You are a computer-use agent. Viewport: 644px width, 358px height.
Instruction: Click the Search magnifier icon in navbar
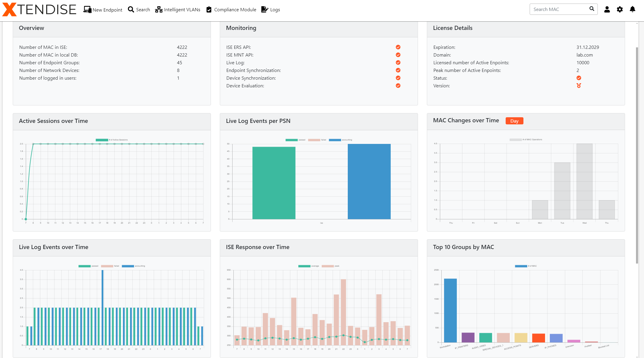(131, 9)
